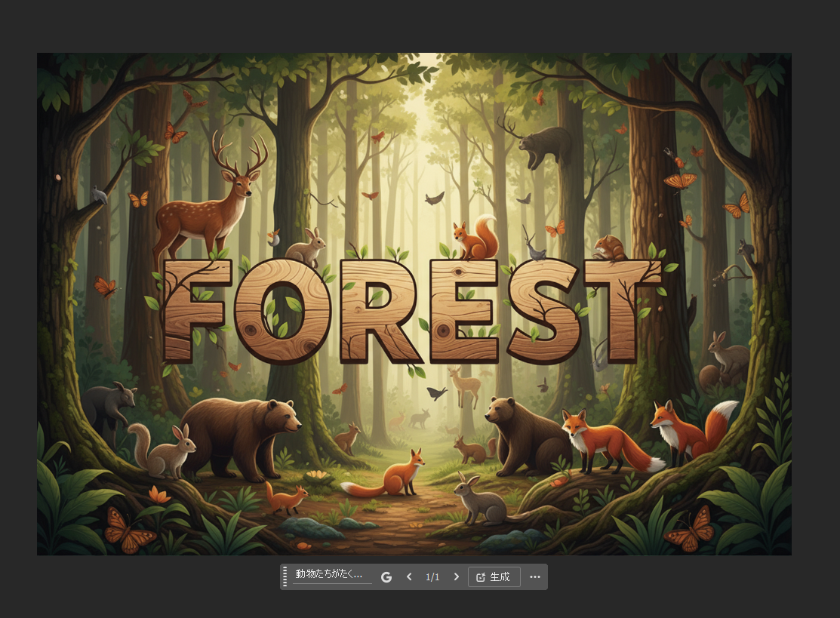Click the task bar drag handle grip
840x618 pixels.
[285, 577]
